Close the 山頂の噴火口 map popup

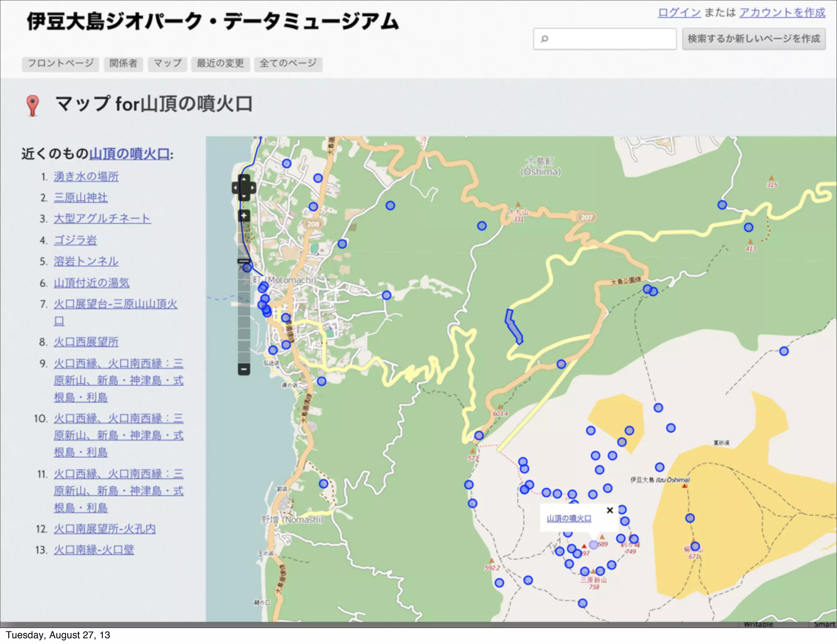pyautogui.click(x=610, y=510)
